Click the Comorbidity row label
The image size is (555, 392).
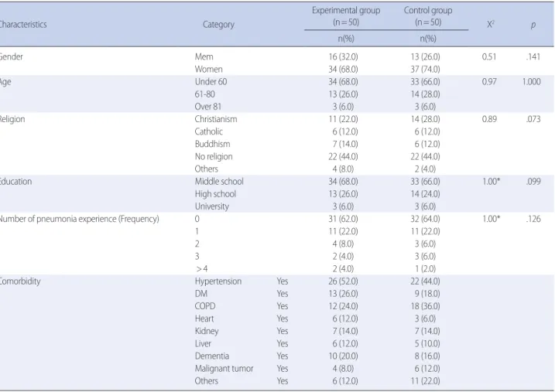(20, 281)
